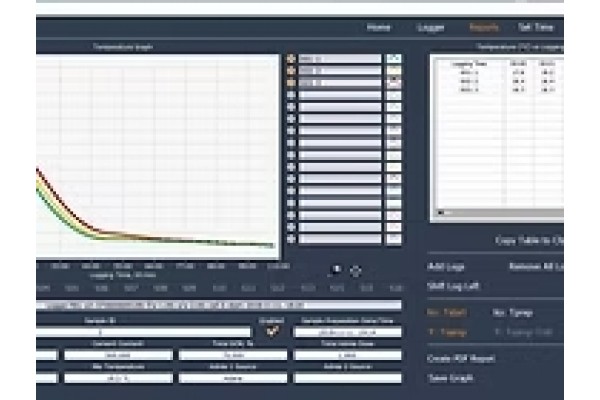
Task: Select the orange T. Temp option
Action: [x=447, y=332]
